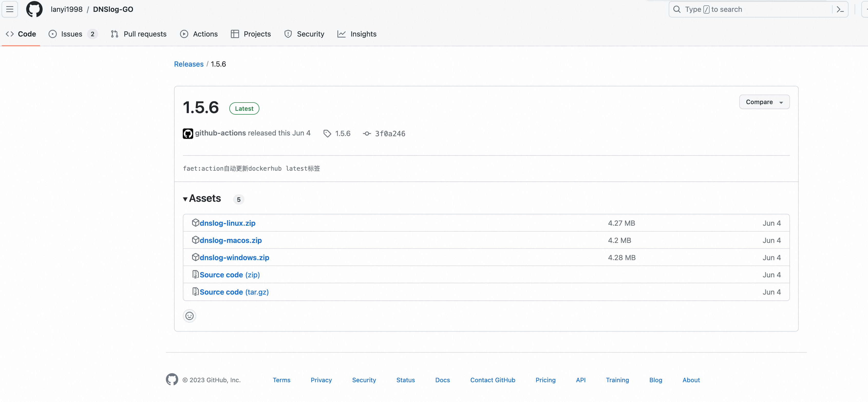
Task: Go to the Actions tab
Action: (199, 34)
